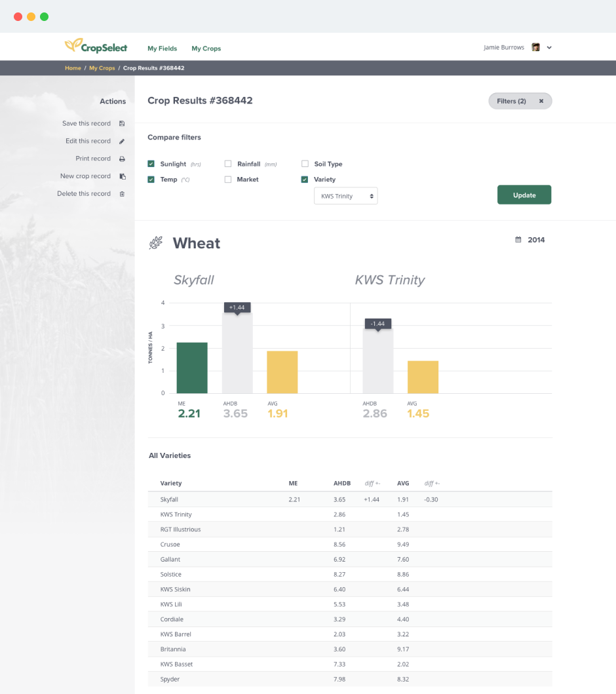Select the KWS Siskin row
This screenshot has width=616, height=694.
point(350,590)
